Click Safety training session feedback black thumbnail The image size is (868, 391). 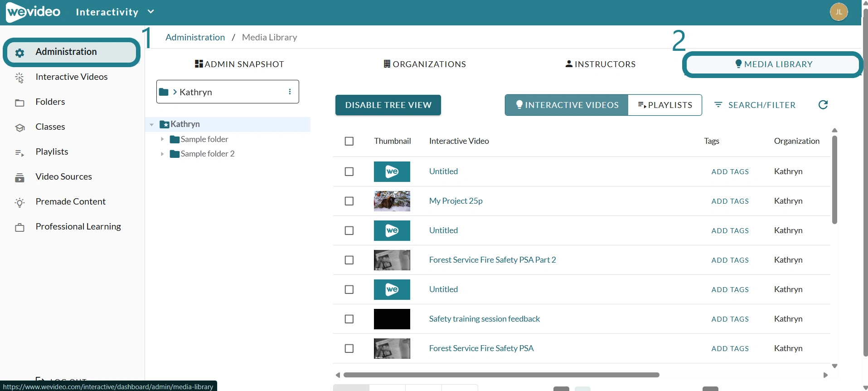392,319
